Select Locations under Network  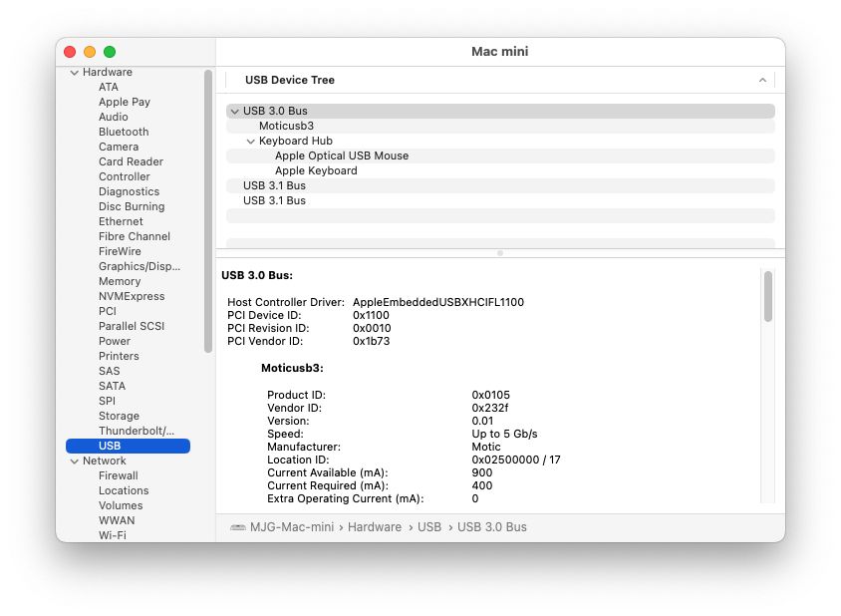(x=124, y=491)
